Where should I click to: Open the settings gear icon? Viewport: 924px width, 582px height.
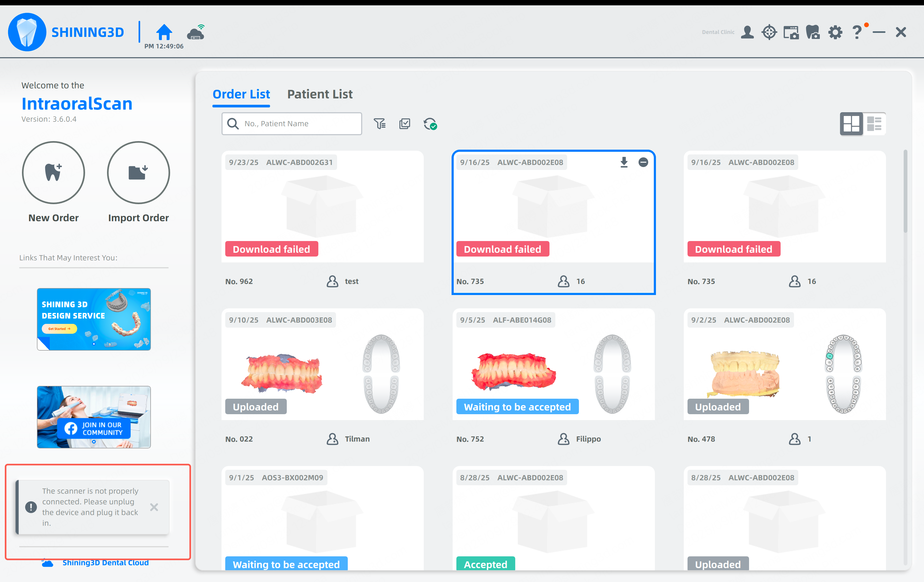835,32
